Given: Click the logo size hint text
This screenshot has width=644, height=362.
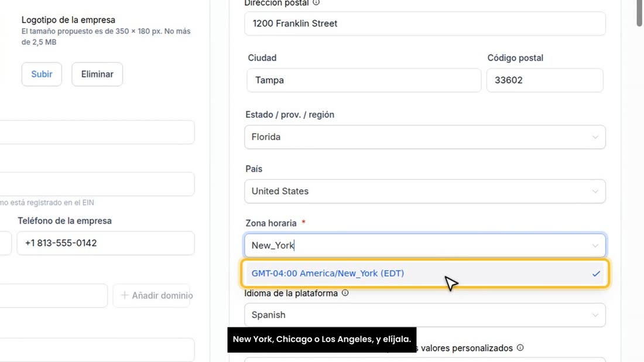Looking at the screenshot, I should (x=106, y=36).
